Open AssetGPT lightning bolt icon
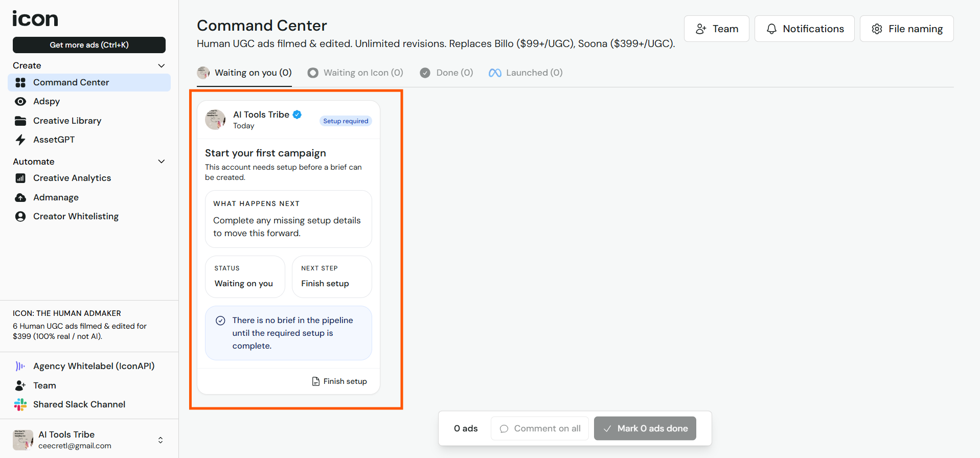This screenshot has height=458, width=980. pos(20,140)
